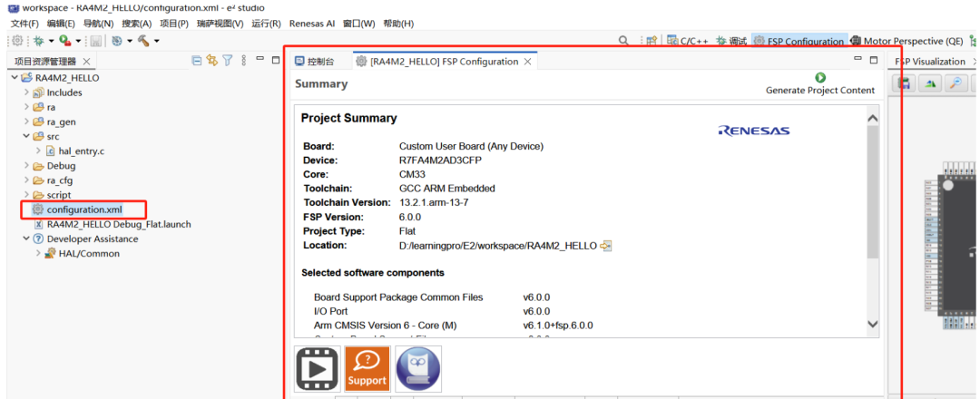Select configuration.xml in project tree
Viewport: 980px width, 399px height.
point(83,209)
